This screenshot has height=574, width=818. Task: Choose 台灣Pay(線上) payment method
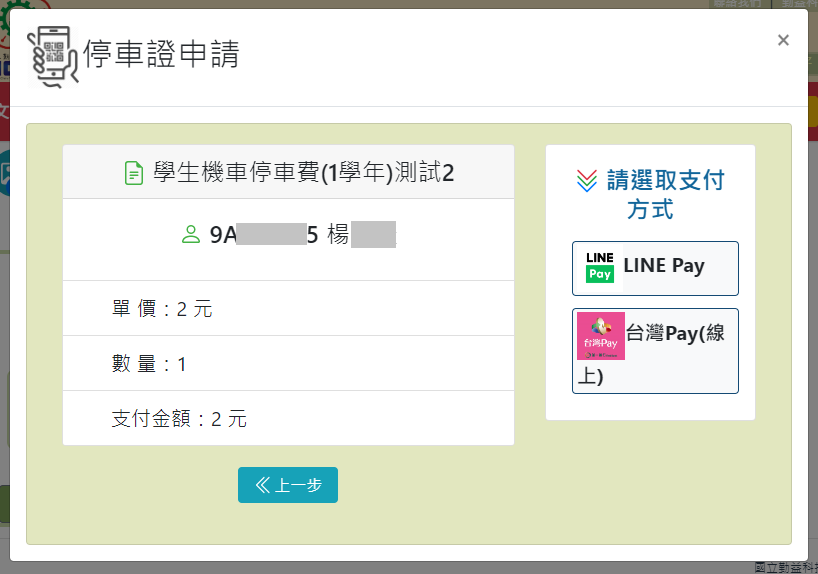pos(655,351)
